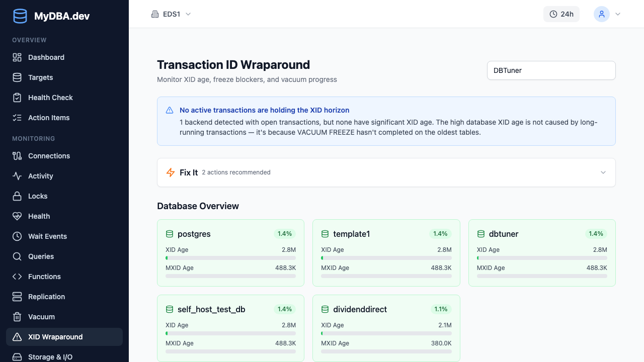Click the Queries magnifier icon
This screenshot has height=362, width=644.
point(17,256)
